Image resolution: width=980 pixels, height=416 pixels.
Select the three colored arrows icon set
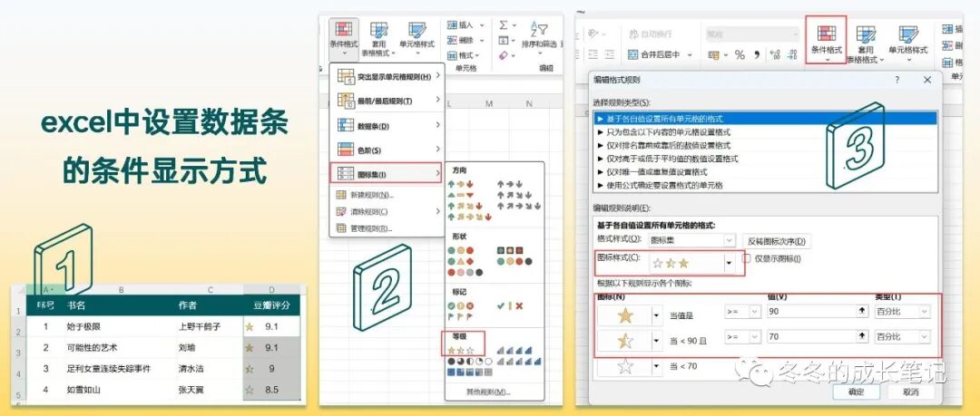point(460,184)
